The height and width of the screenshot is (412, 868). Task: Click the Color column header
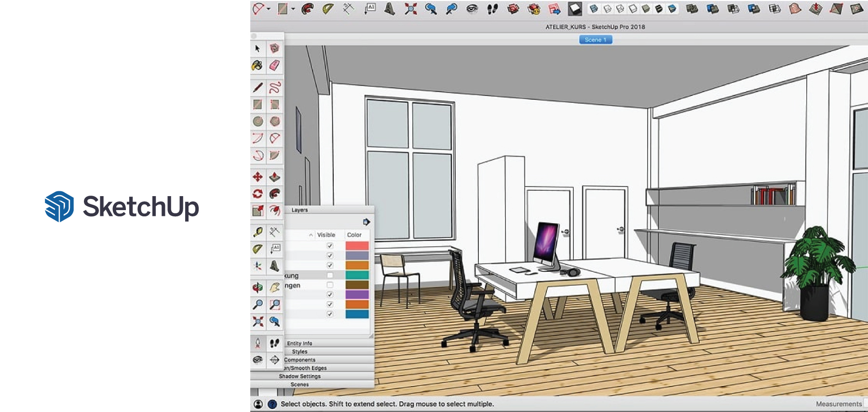tap(354, 235)
